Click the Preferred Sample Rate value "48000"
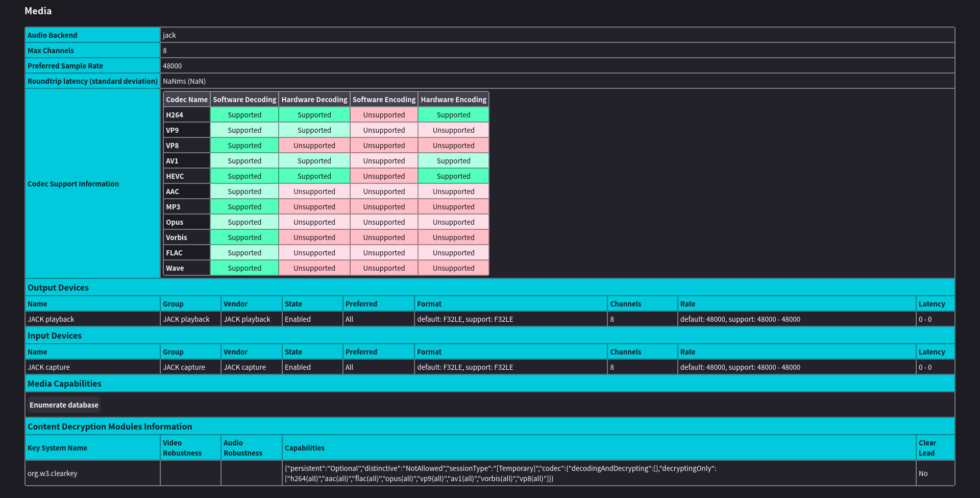Screen dimensions: 980x498 point(173,66)
